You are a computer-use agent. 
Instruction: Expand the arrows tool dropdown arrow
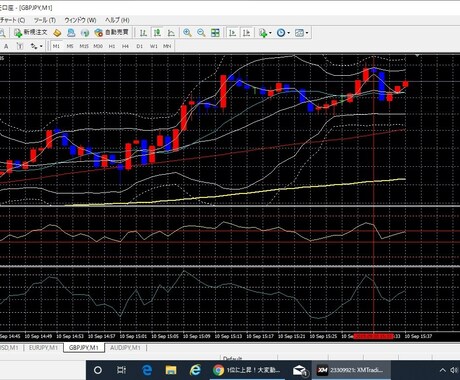click(x=41, y=46)
